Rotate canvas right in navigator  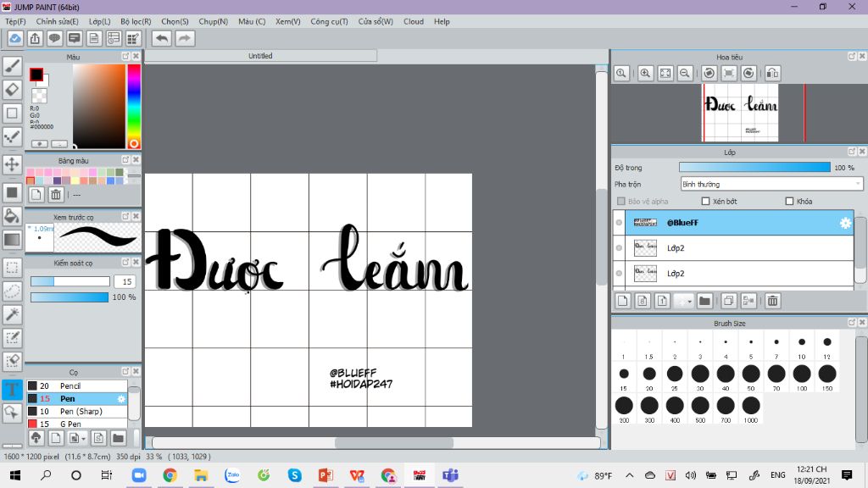749,73
